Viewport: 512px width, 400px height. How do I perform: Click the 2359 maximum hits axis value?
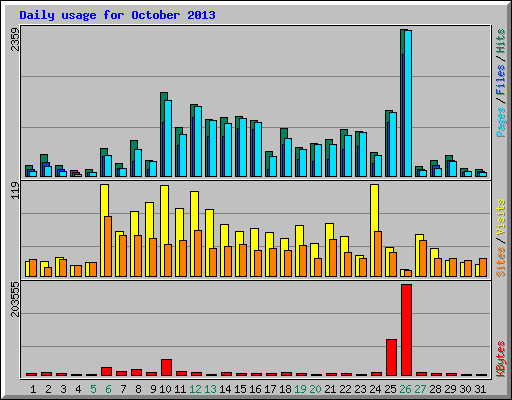(15, 39)
